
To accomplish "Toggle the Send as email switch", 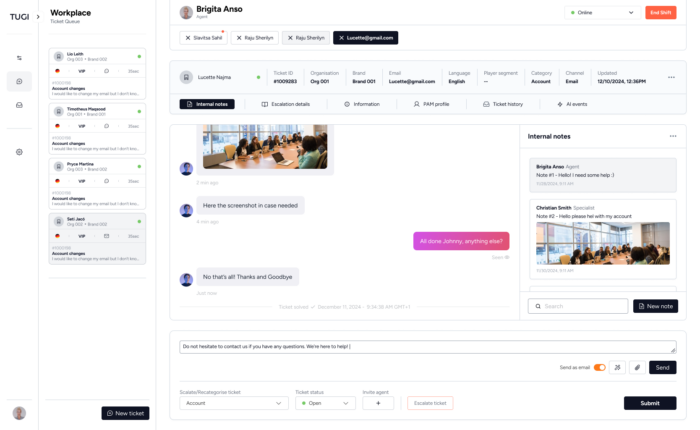I will pos(600,367).
